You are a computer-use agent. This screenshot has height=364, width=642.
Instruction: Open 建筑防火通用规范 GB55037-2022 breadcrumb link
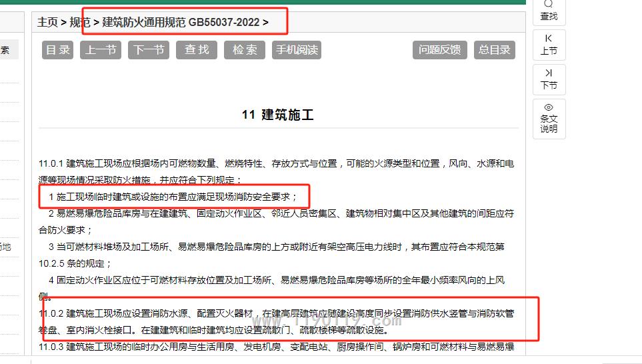click(x=181, y=23)
